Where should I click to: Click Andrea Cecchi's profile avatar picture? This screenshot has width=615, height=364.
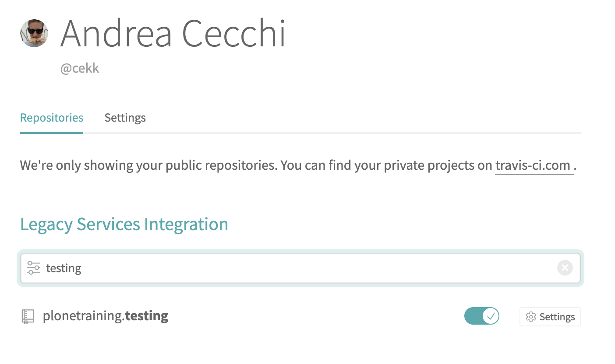tap(34, 33)
